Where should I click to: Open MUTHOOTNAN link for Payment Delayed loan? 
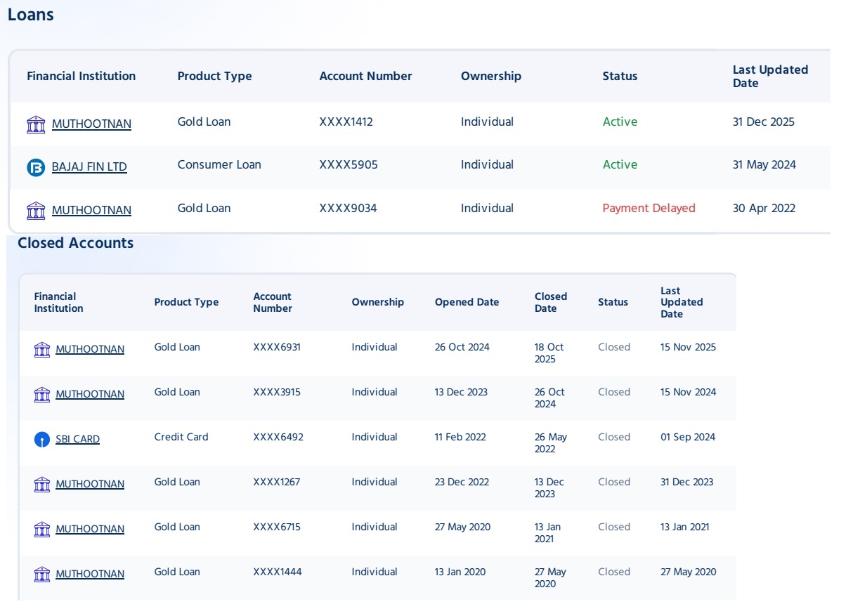point(91,211)
